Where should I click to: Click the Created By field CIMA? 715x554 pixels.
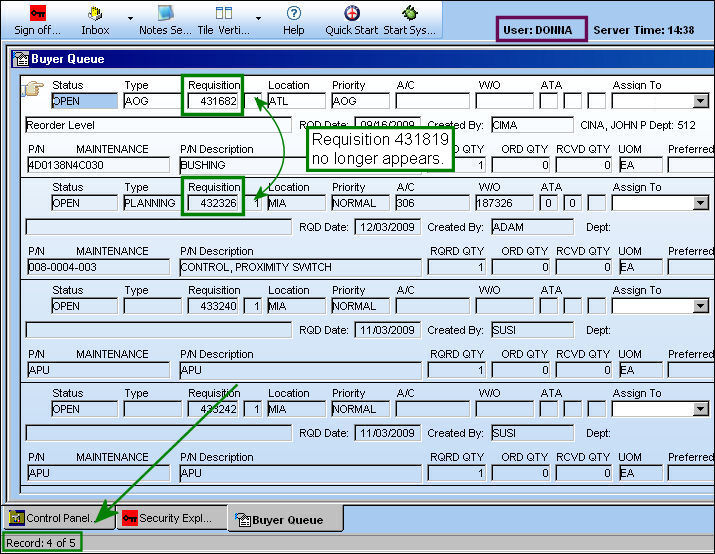coord(532,125)
